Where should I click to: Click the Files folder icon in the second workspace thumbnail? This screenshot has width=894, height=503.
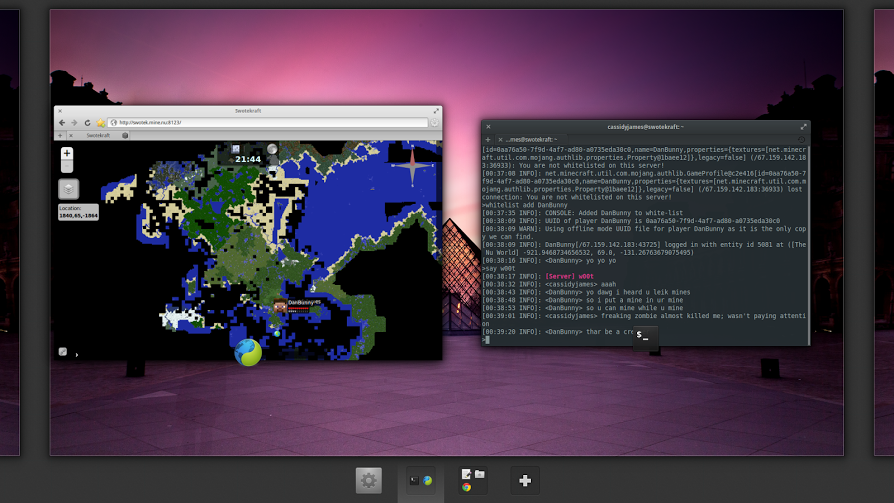point(479,474)
